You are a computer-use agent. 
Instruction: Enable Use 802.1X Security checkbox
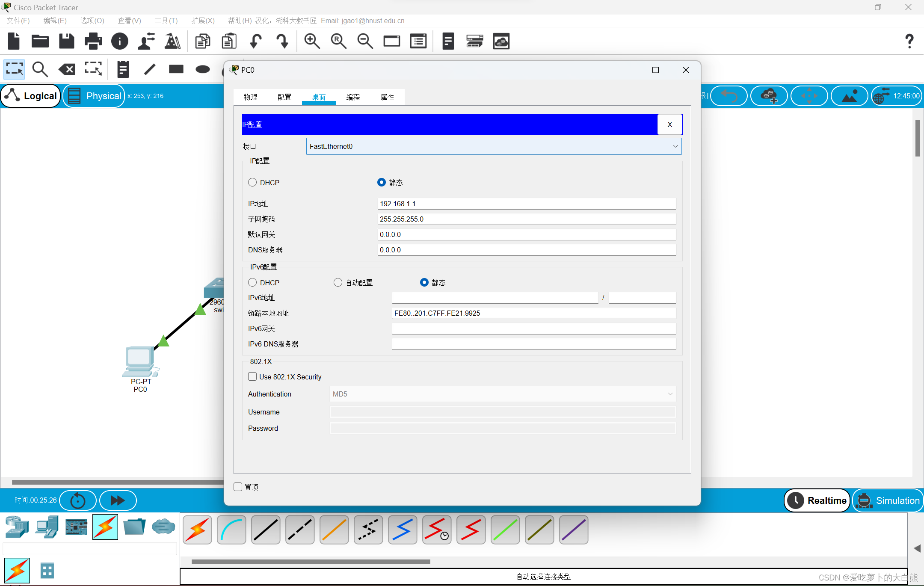click(x=252, y=377)
